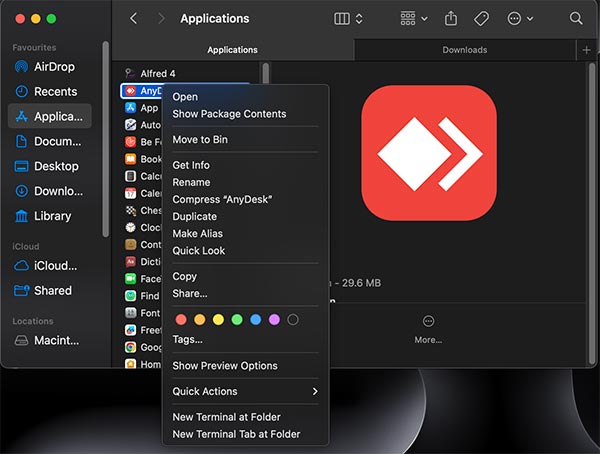600x454 pixels.
Task: Select the Calendar app row
Action: point(142,193)
